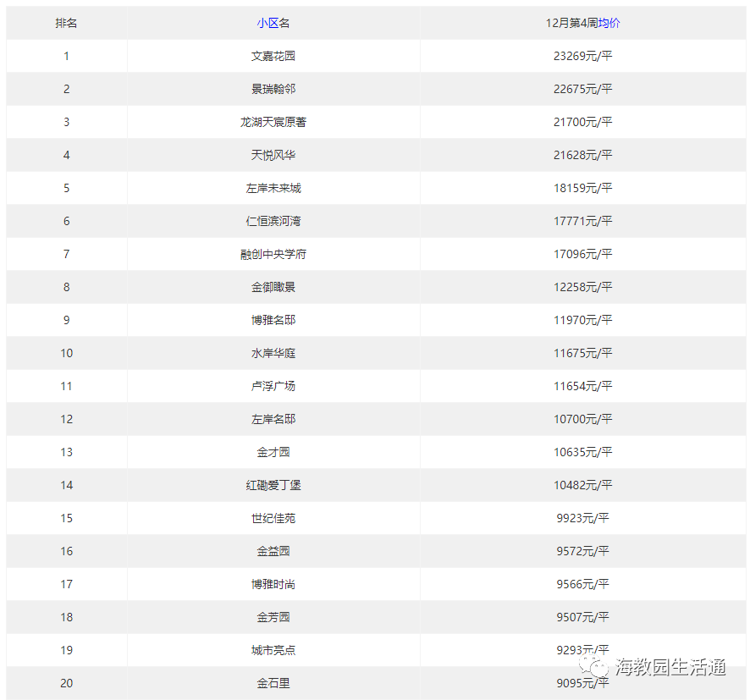Select the 21700元/平 price cell
750x700 pixels.
point(583,122)
